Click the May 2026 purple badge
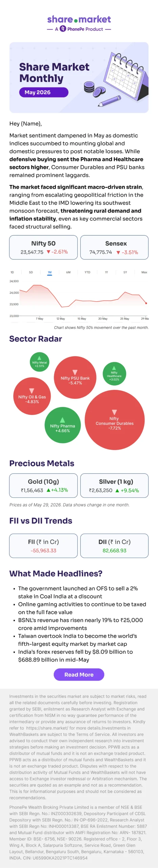Viewport: 158px width, 868px height. tap(44, 92)
